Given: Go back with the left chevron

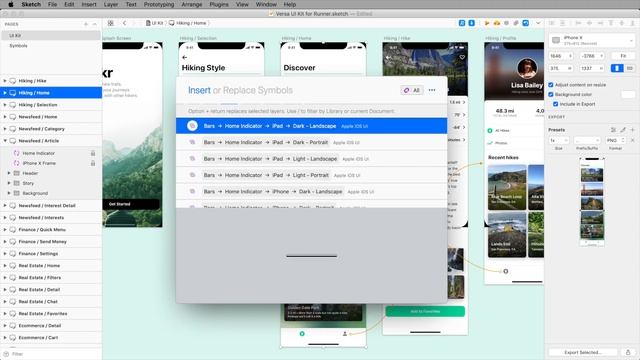Looking at the screenshot, I should tap(124, 23).
